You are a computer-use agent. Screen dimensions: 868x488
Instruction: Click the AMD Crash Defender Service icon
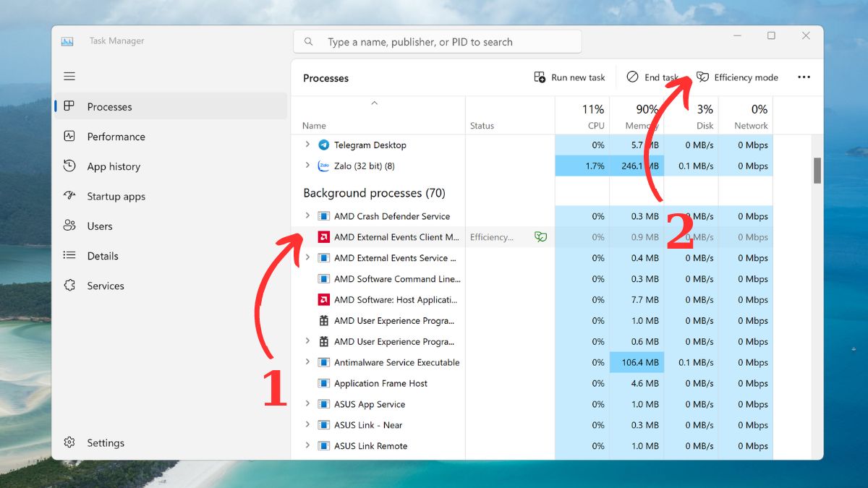point(324,216)
